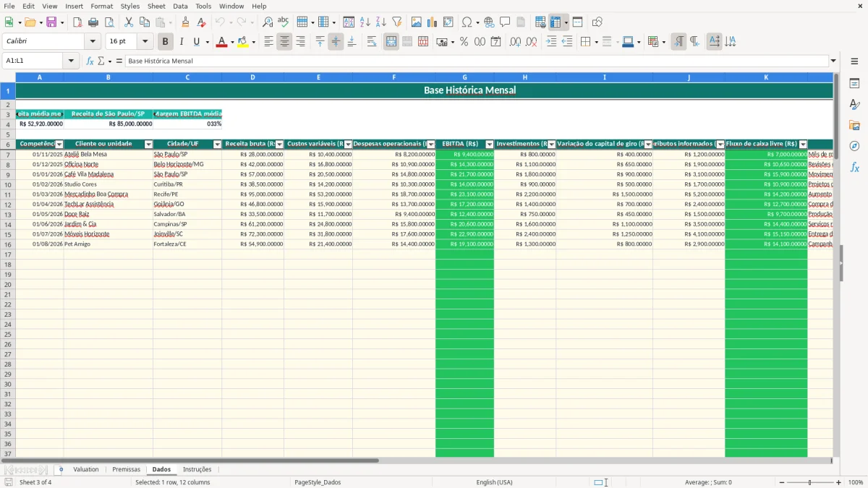
Task: Toggle Left-to-Right text direction
Action: click(678, 42)
